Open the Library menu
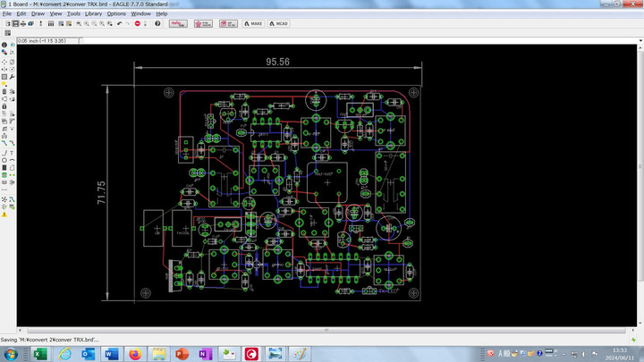Screen dimensions: 644x362 pyautogui.click(x=93, y=13)
